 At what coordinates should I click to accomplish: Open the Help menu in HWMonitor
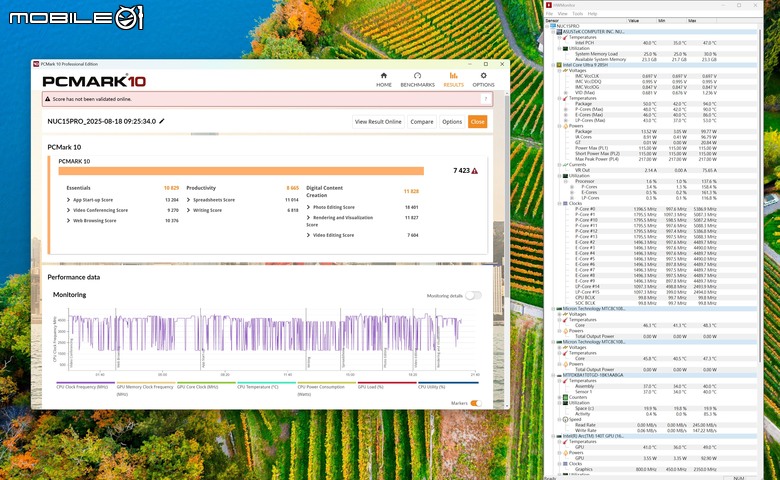pyautogui.click(x=592, y=13)
